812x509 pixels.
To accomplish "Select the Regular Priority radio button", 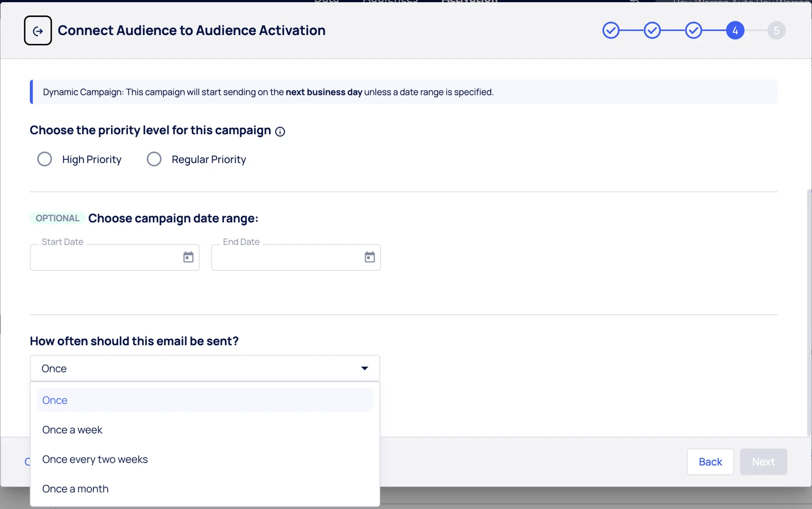I will point(154,159).
